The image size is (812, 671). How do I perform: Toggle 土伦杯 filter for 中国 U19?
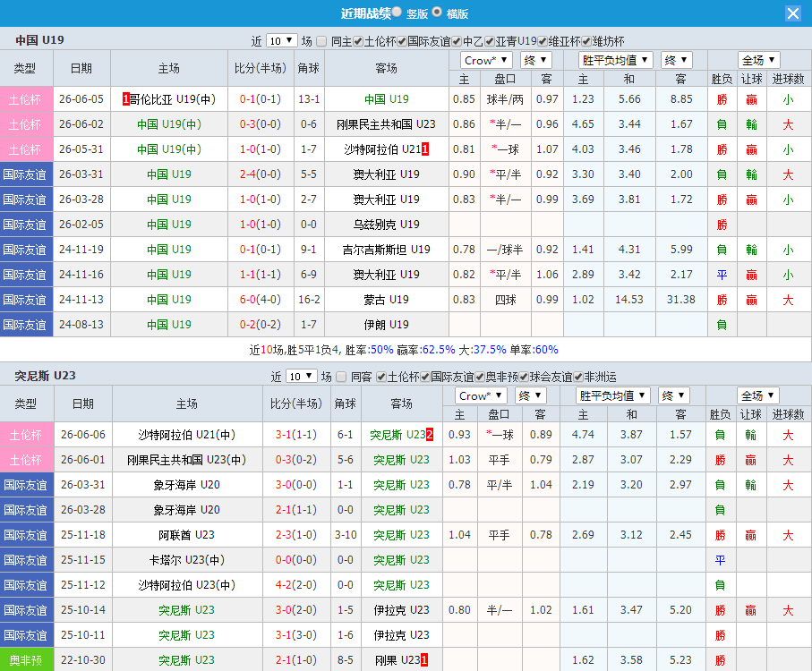(358, 41)
